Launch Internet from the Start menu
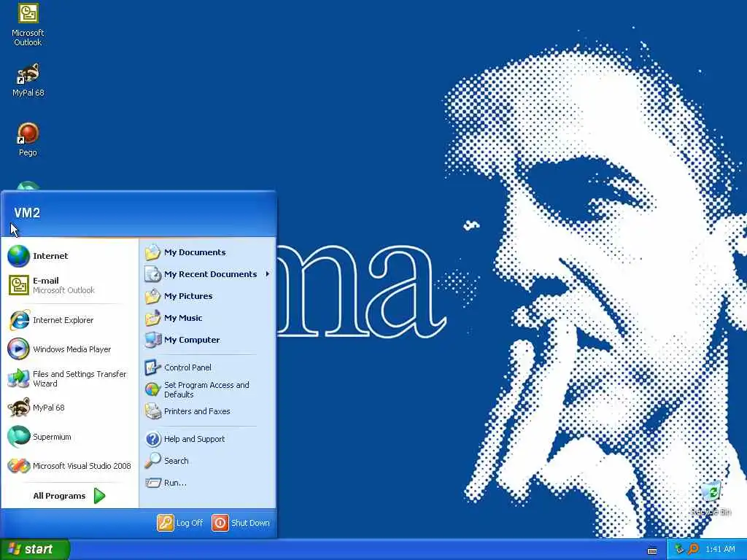Screen dimensions: 747x560 (x=69, y=256)
